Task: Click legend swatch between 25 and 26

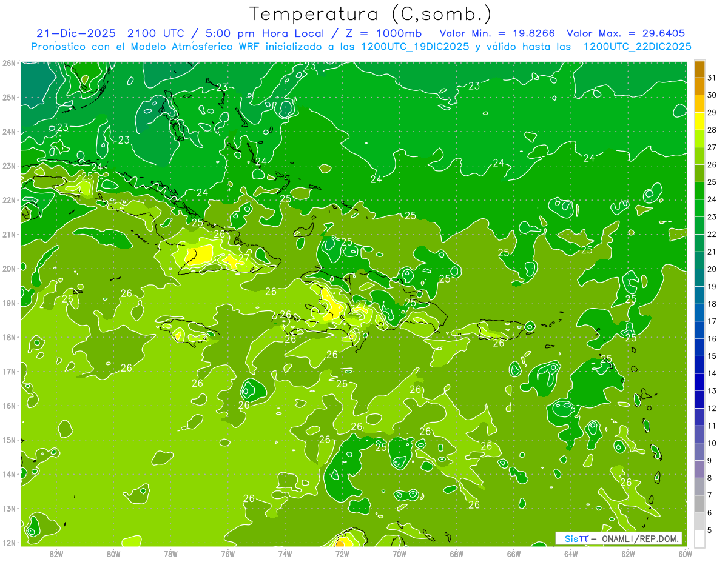Action: 700,173
